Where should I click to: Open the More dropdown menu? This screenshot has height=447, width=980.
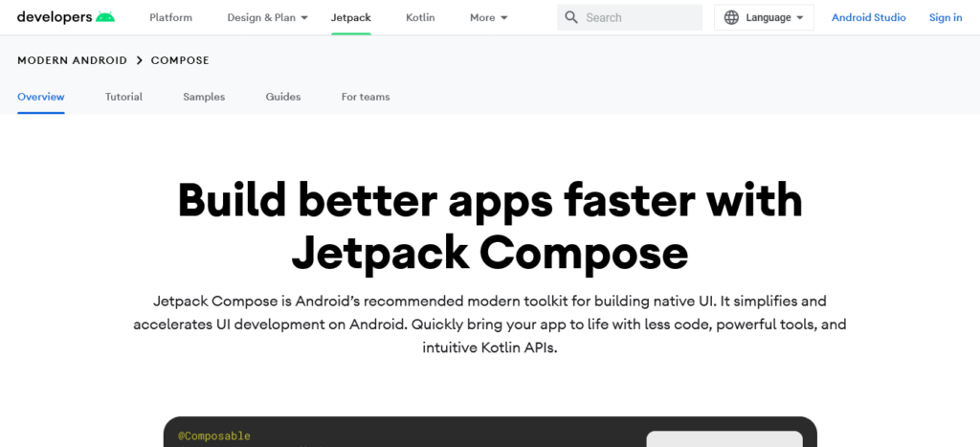489,17
